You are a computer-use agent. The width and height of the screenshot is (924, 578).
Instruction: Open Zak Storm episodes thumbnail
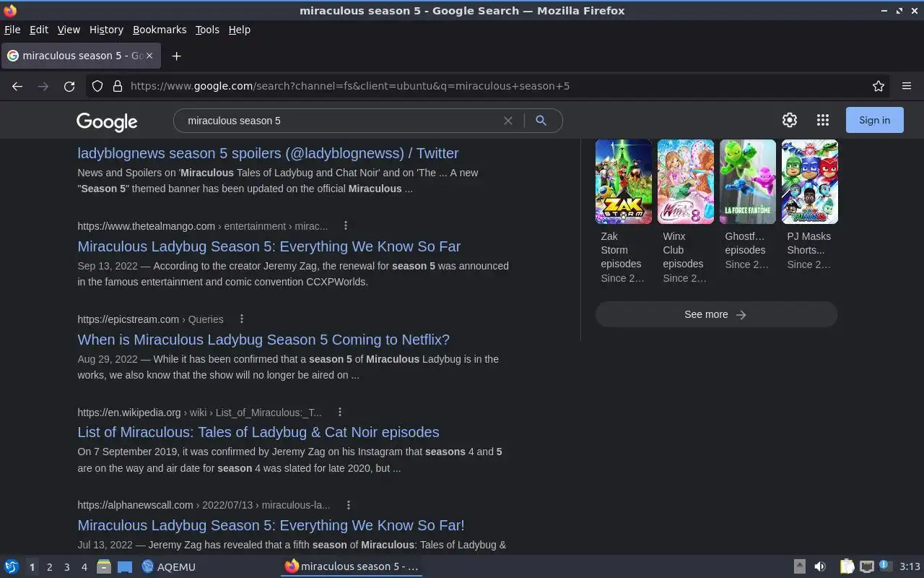click(x=624, y=181)
